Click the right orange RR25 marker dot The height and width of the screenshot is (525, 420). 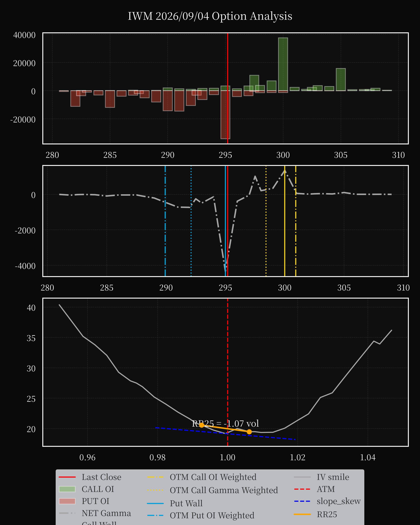tap(249, 432)
